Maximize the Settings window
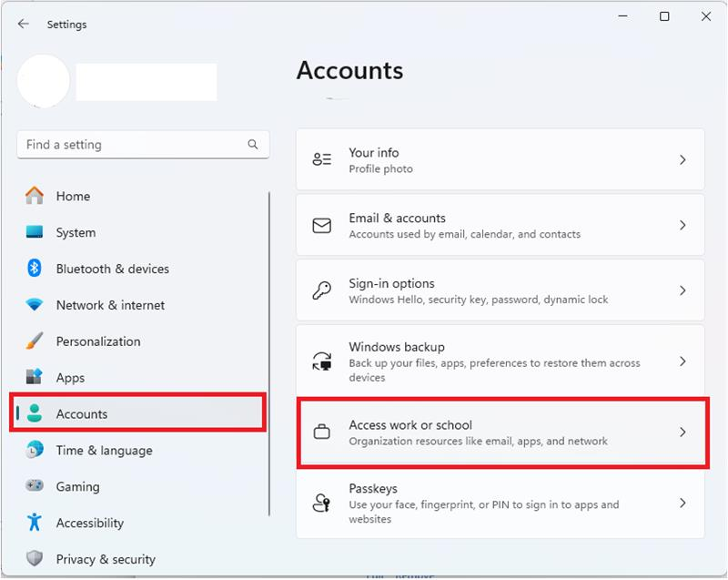 [x=664, y=16]
